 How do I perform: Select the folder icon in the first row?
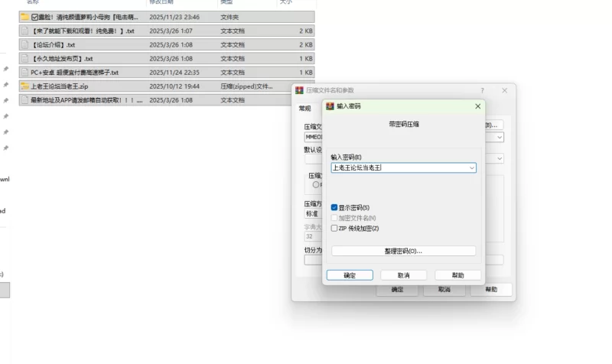(25, 17)
